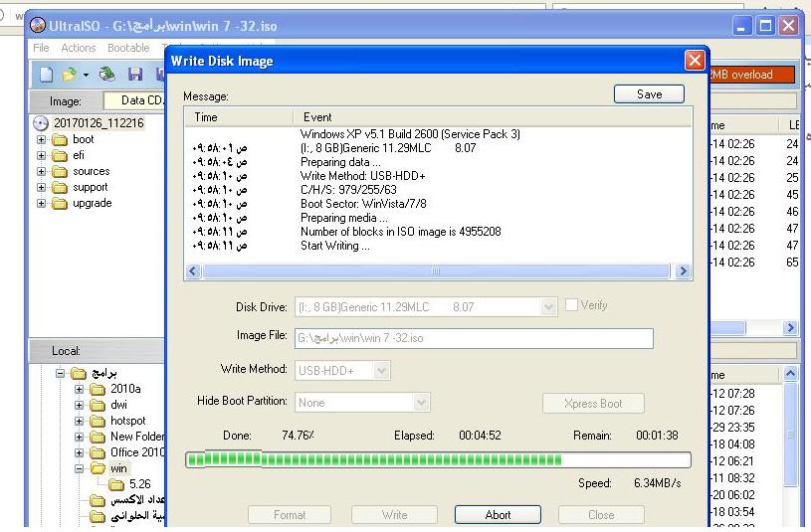Click the Save button for messages

pos(649,94)
